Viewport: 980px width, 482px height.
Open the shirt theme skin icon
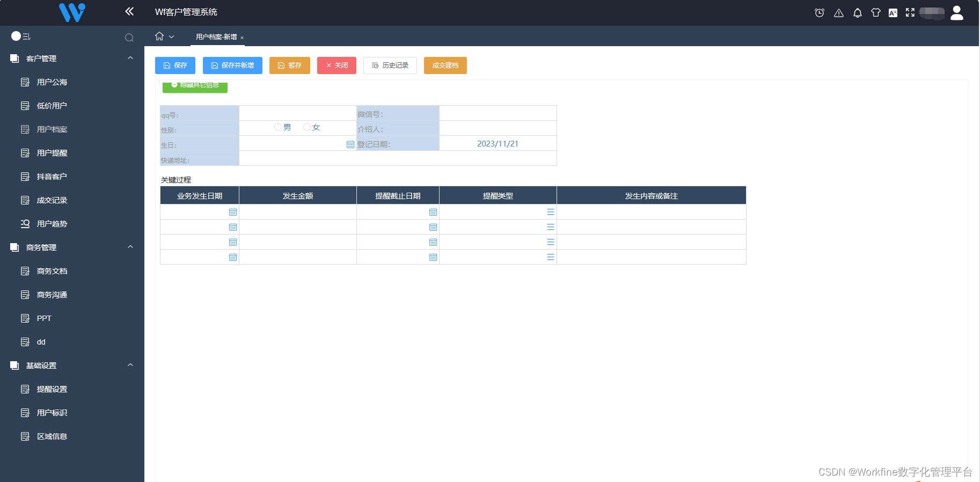[876, 12]
